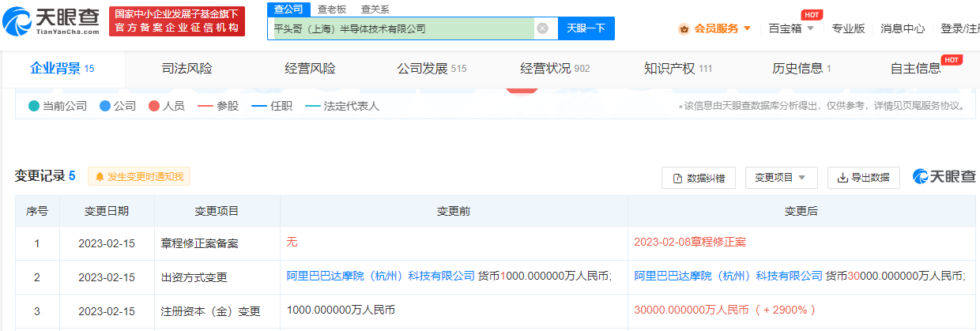
Task: Switch to 自主信息 tab
Action: tap(915, 69)
